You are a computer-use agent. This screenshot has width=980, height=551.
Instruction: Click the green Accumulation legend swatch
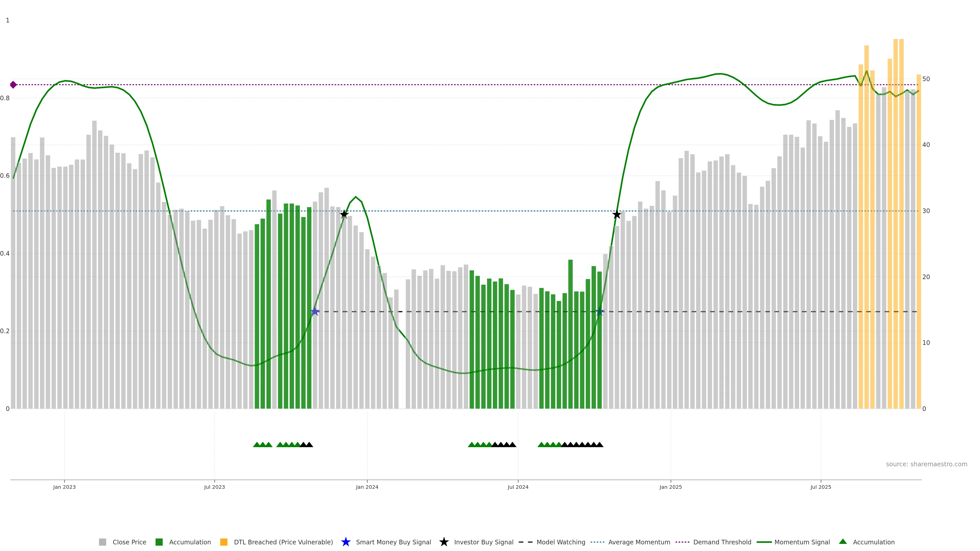click(159, 542)
